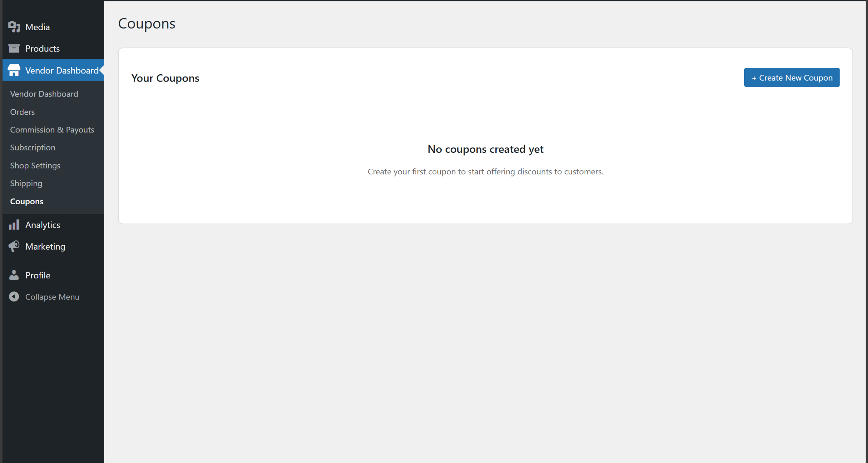
Task: Go to Commission & Payouts
Action: (52, 130)
